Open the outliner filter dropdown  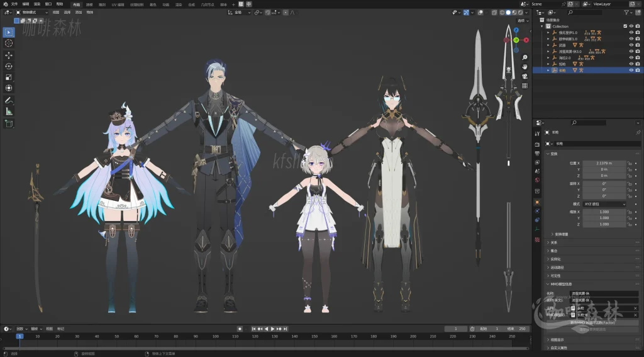tap(628, 13)
